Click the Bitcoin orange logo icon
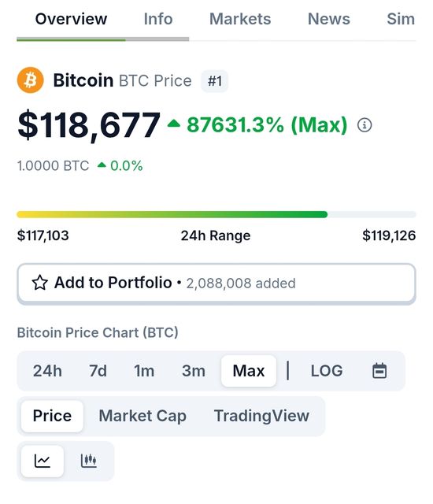Viewport: 433px width, 504px height. 31,80
